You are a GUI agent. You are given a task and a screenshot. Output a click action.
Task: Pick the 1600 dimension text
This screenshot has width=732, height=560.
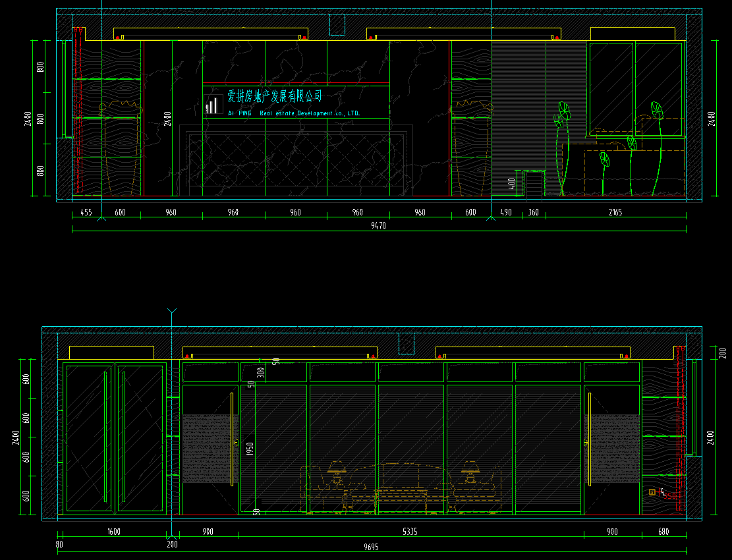coord(113,531)
